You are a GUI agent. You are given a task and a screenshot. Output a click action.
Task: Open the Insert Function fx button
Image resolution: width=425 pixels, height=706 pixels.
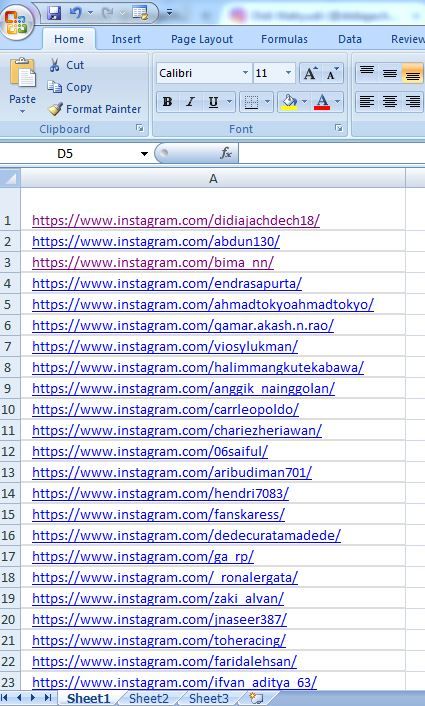coord(226,154)
